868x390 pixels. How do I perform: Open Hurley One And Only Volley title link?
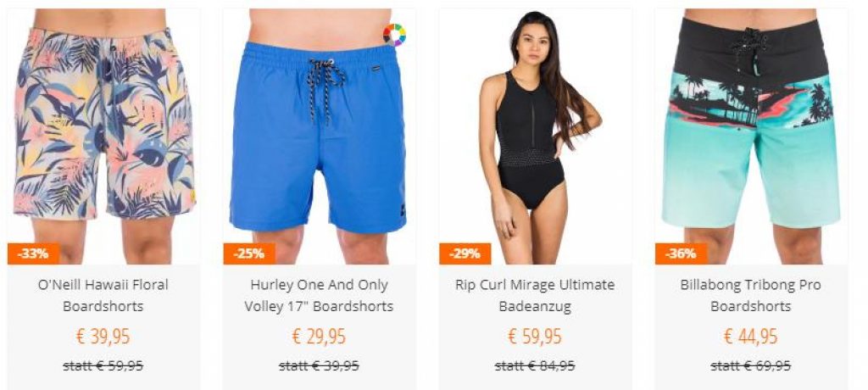319,295
